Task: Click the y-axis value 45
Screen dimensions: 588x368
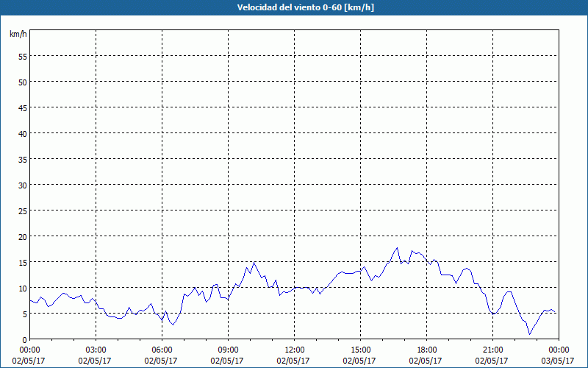Action: (x=23, y=107)
